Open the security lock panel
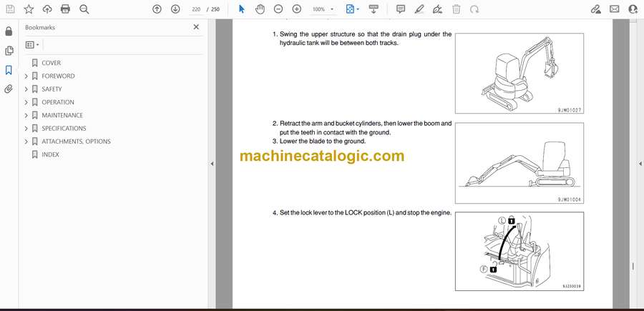The width and height of the screenshot is (644, 311). point(9,31)
